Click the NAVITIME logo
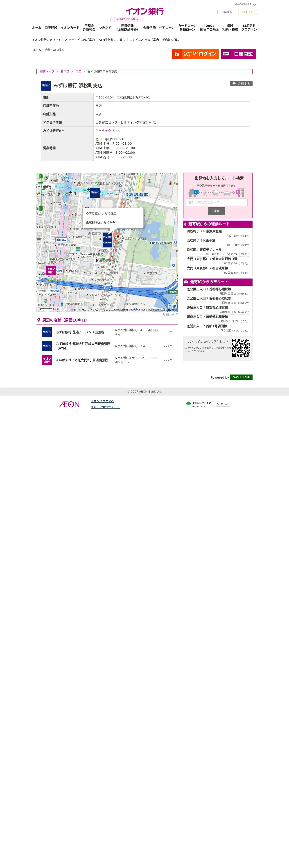The height and width of the screenshot is (868, 289). click(241, 377)
